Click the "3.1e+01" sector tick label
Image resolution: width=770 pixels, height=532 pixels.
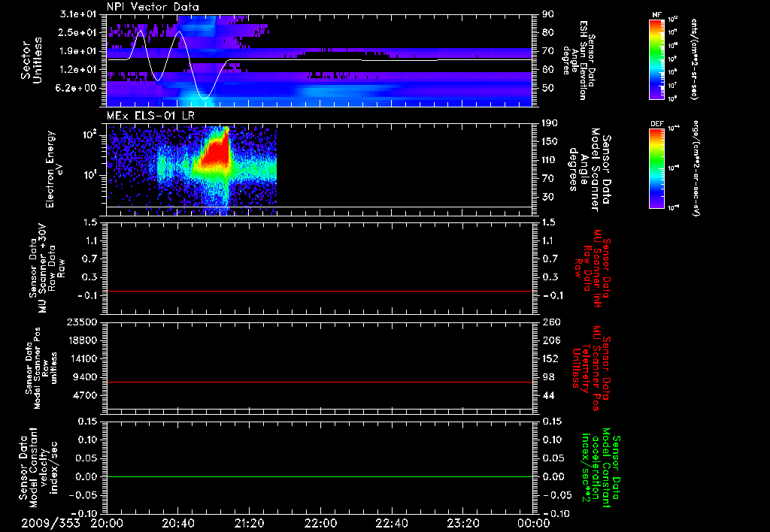(77, 14)
